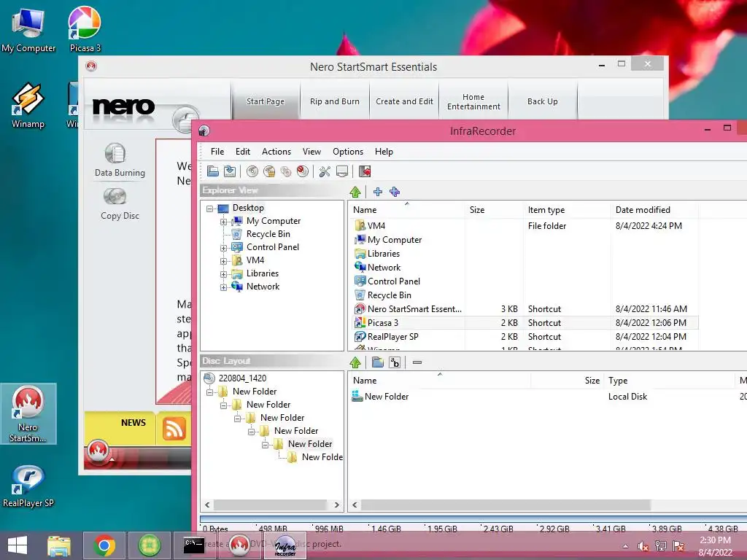Open the Options menu
Image resolution: width=747 pixels, height=560 pixels.
point(348,152)
